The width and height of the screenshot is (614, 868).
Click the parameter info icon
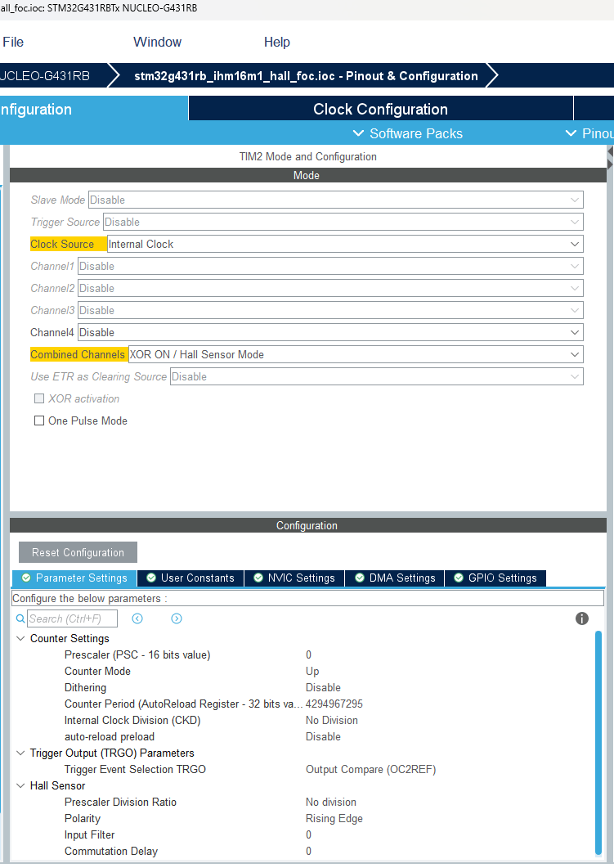coord(582,618)
